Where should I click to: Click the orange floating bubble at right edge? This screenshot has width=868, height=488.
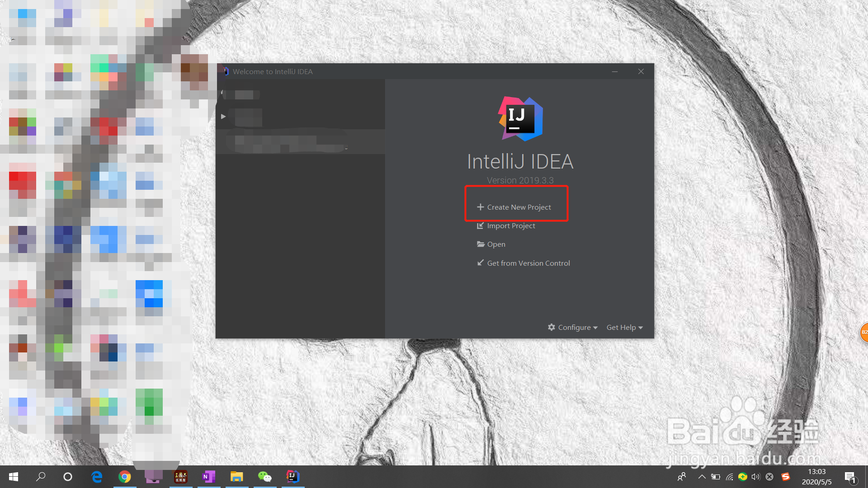pyautogui.click(x=864, y=333)
